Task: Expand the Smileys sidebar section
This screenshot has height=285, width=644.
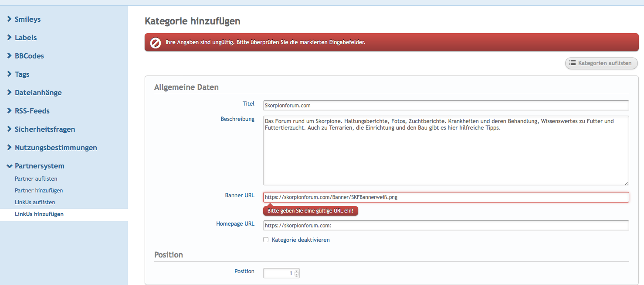Action: click(x=27, y=19)
